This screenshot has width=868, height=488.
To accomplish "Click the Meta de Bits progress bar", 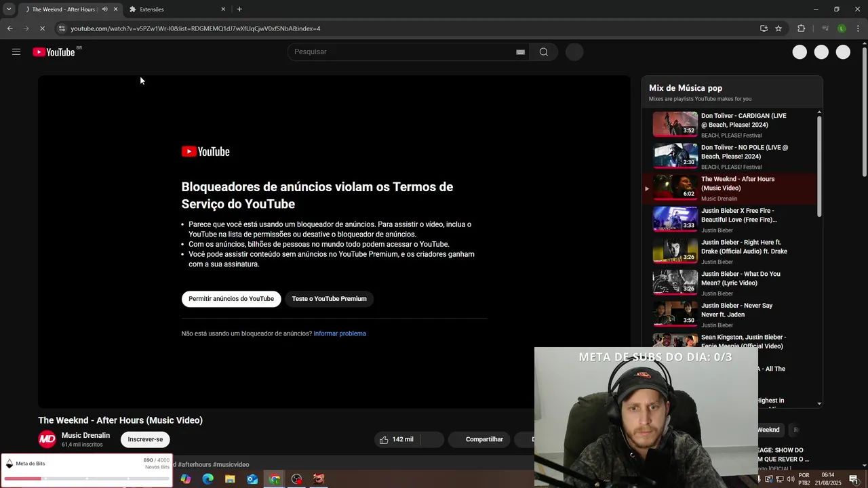I will (x=87, y=479).
